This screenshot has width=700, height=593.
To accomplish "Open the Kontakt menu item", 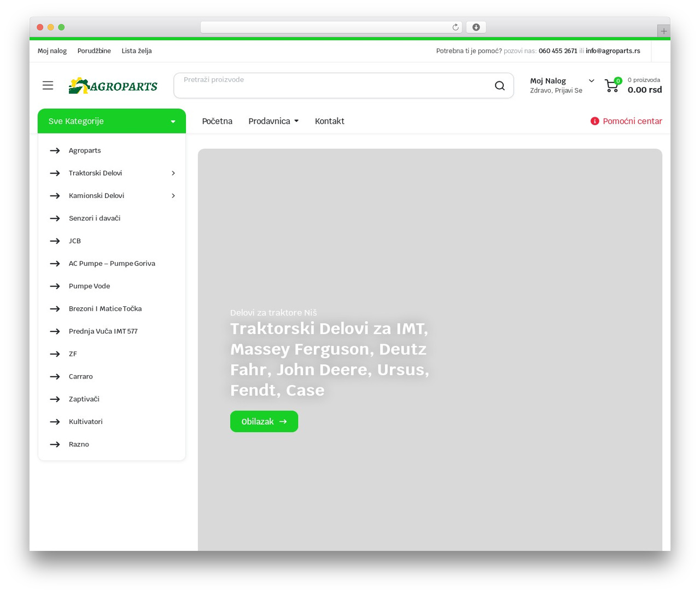I will coord(330,121).
